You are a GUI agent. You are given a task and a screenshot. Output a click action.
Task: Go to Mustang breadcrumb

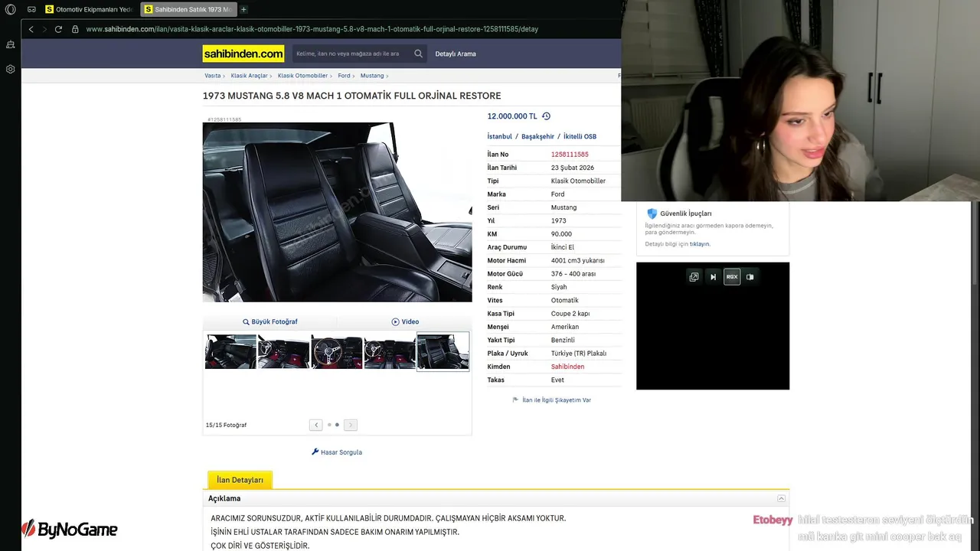click(372, 76)
